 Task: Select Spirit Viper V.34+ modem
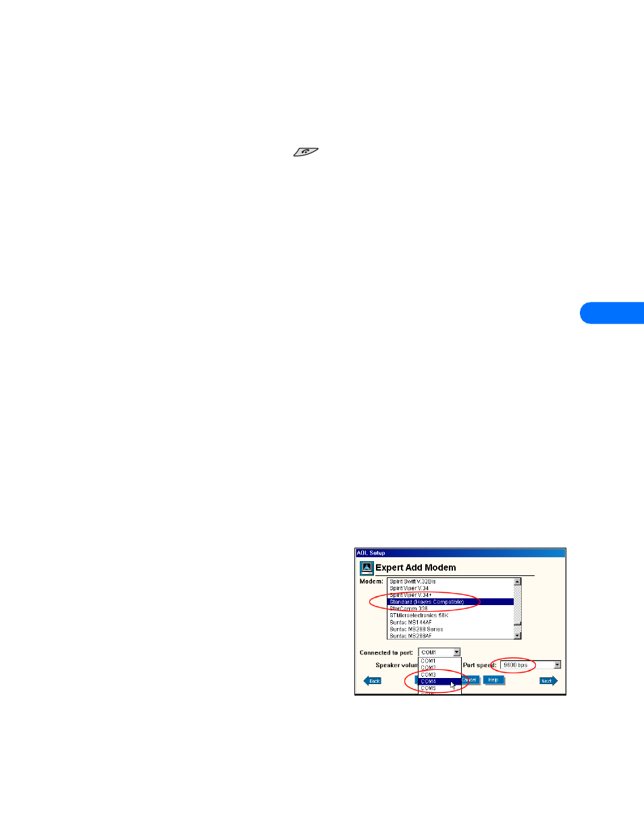pyautogui.click(x=450, y=595)
